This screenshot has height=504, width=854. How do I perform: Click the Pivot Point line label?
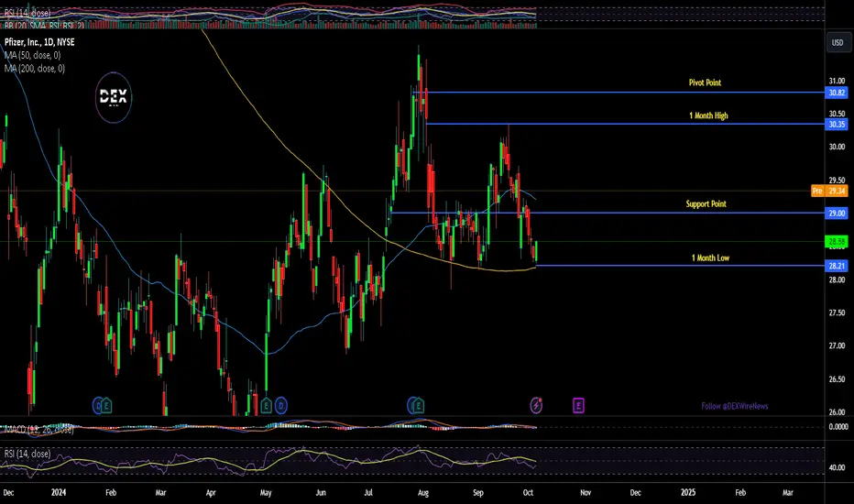[x=705, y=82]
